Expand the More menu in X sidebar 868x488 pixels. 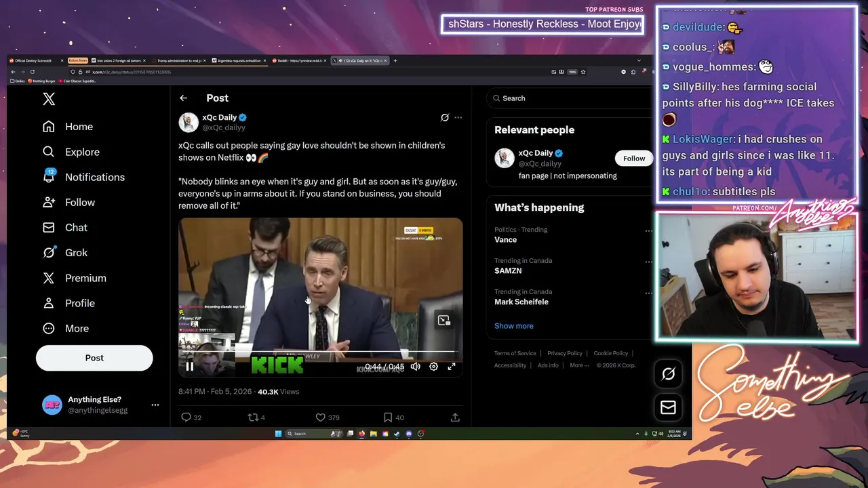66,328
